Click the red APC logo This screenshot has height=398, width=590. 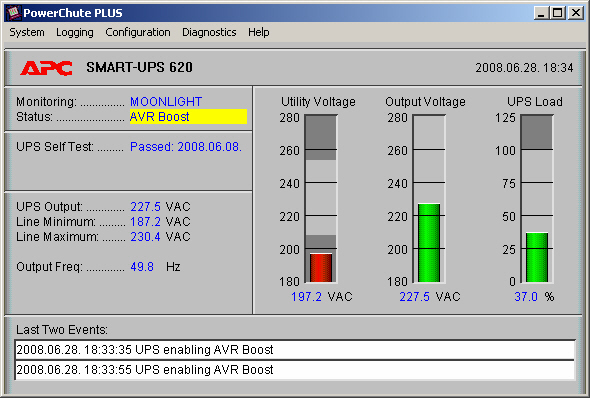[46, 68]
